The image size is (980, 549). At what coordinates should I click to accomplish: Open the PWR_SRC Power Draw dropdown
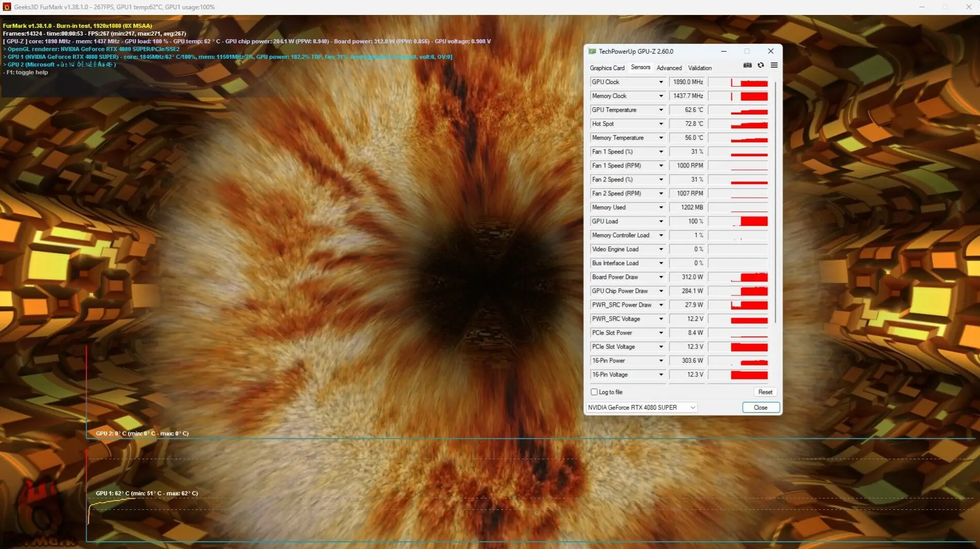pos(661,305)
